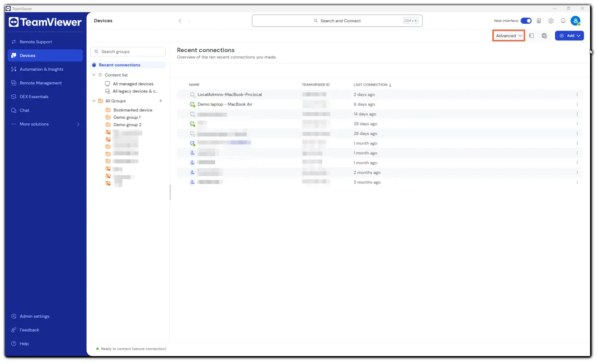
Task: Collapse the Content list section
Action: click(94, 75)
